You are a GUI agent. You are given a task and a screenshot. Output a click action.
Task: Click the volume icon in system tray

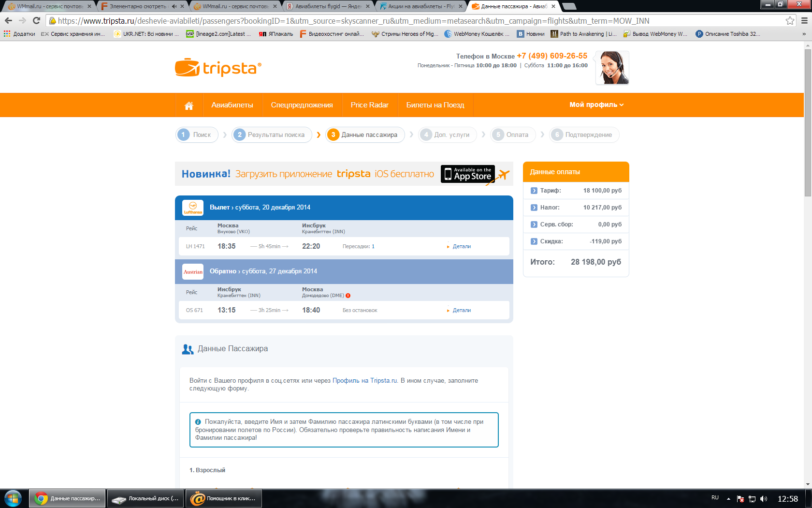764,499
